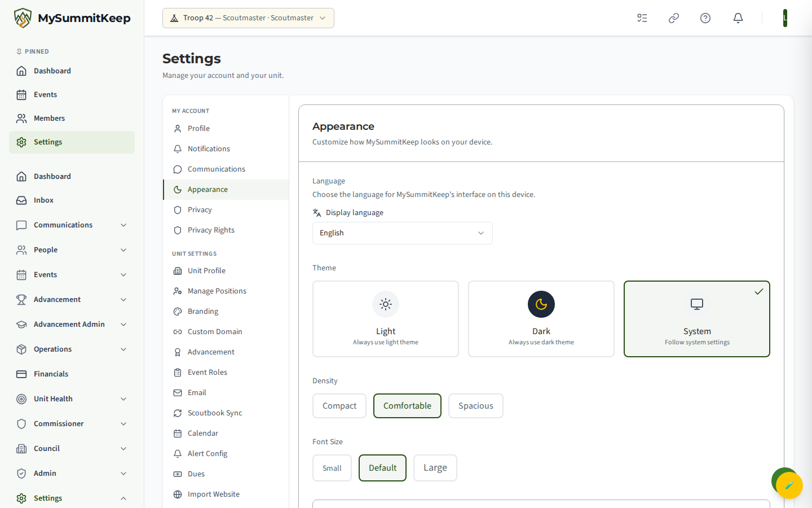
Task: Open the Appearance settings item
Action: click(226, 190)
